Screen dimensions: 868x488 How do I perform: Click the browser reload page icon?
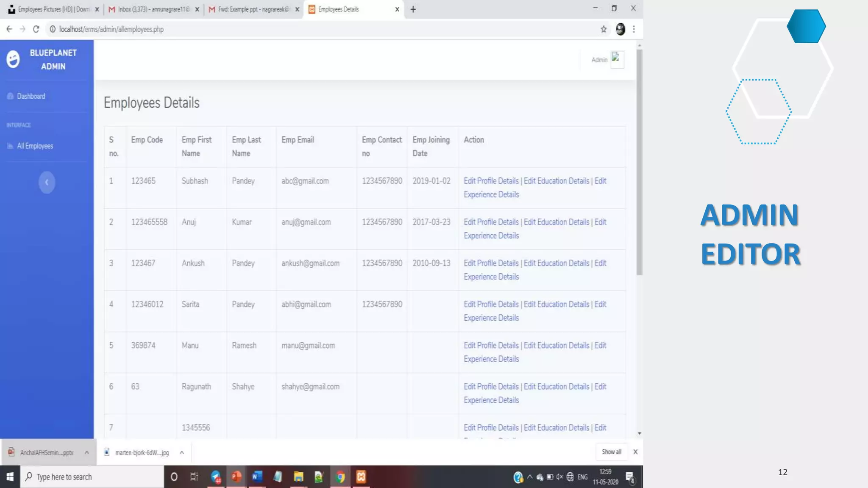[36, 29]
